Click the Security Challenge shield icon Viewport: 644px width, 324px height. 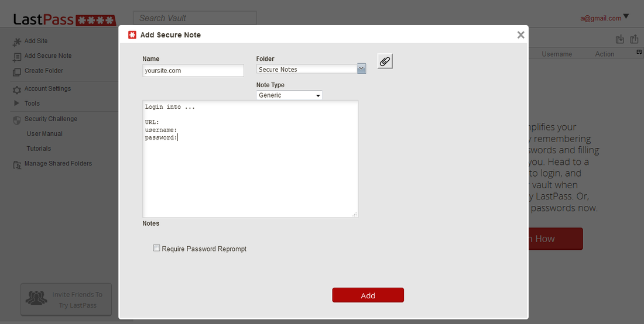point(17,120)
